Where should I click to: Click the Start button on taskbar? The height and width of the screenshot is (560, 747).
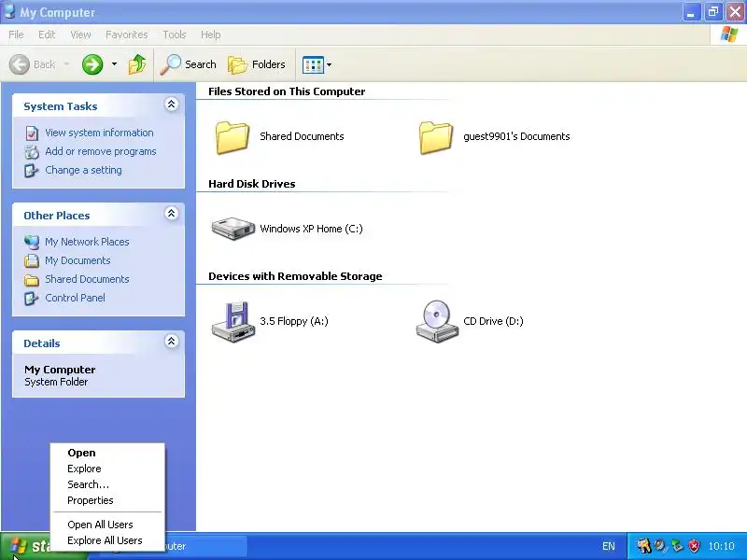tap(26, 546)
